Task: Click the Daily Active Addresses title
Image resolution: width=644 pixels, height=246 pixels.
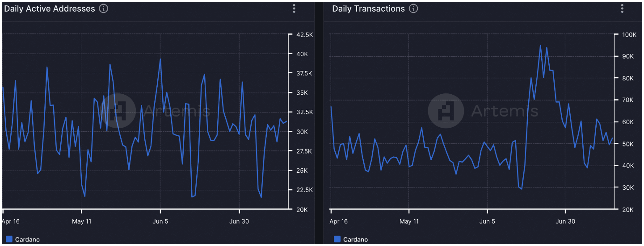Action: tap(50, 8)
